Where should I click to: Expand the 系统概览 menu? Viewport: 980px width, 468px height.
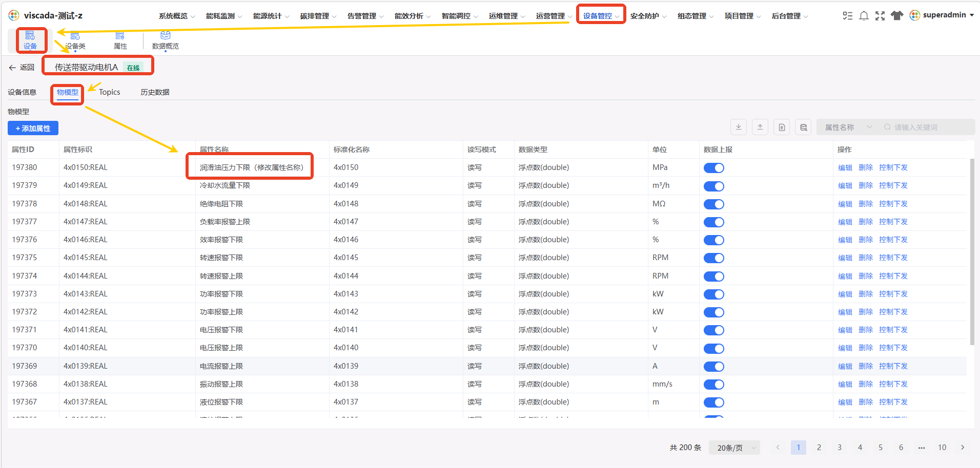click(x=177, y=16)
